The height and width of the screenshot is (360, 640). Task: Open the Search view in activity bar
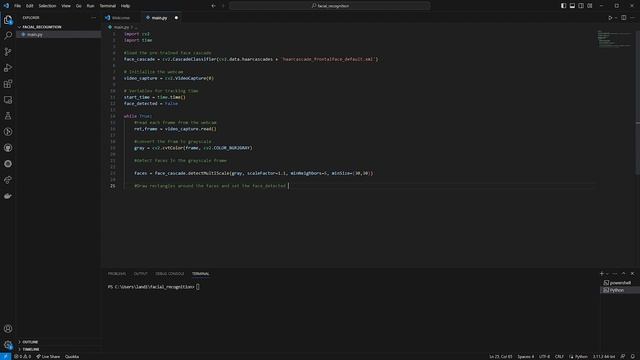pyautogui.click(x=8, y=36)
